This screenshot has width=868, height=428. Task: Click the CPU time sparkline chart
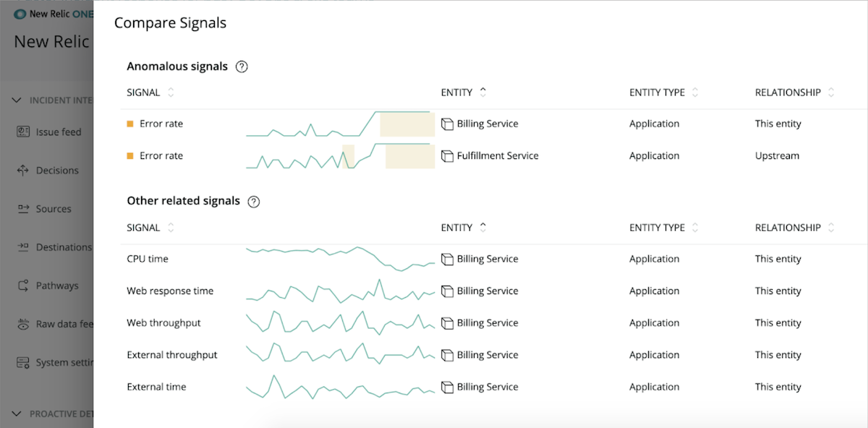(340, 259)
